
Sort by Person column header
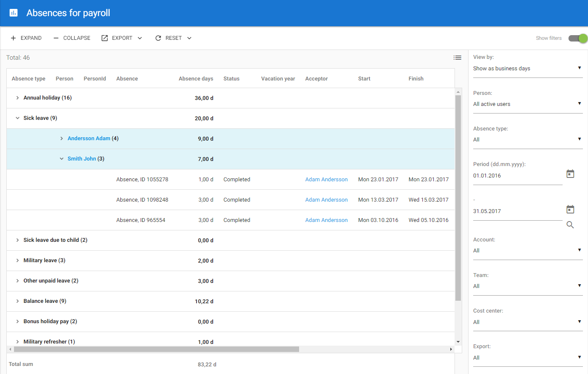click(x=64, y=79)
